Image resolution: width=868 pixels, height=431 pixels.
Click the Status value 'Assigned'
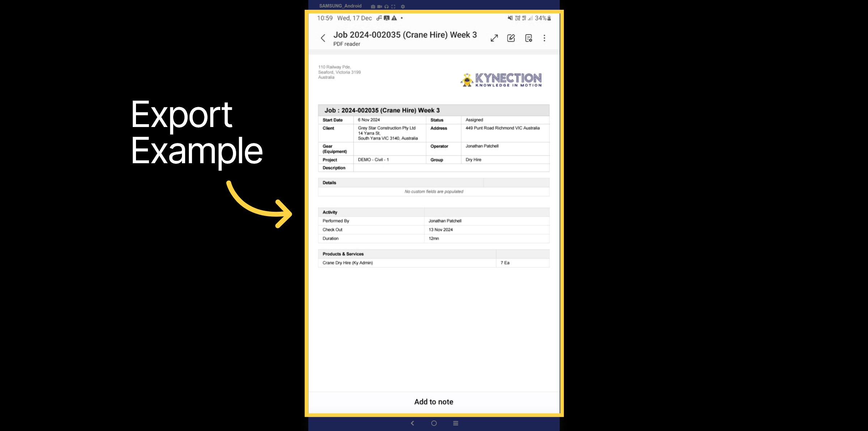pos(474,120)
